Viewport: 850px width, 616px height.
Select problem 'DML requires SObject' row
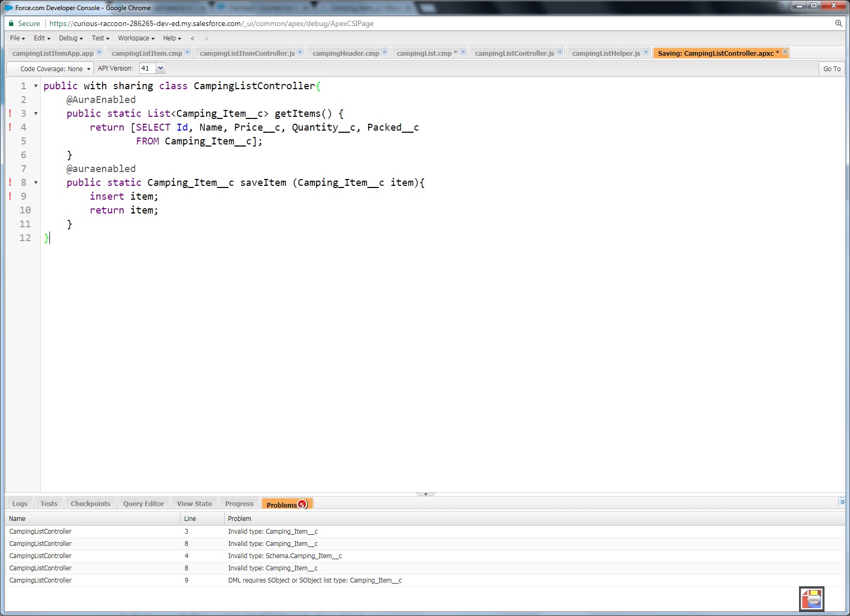(425, 580)
